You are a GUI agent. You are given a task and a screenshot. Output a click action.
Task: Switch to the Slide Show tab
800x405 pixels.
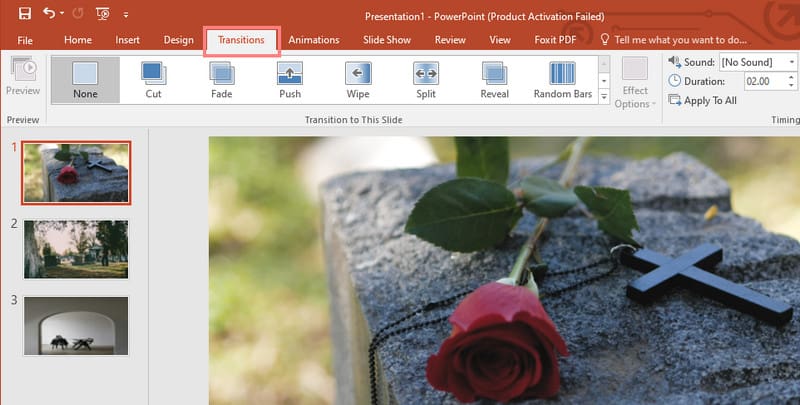[x=385, y=40]
